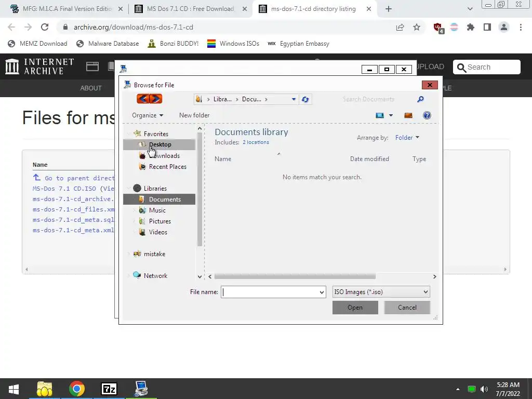Select Documents library in tree
Image resolution: width=532 pixels, height=399 pixels.
(159, 199)
